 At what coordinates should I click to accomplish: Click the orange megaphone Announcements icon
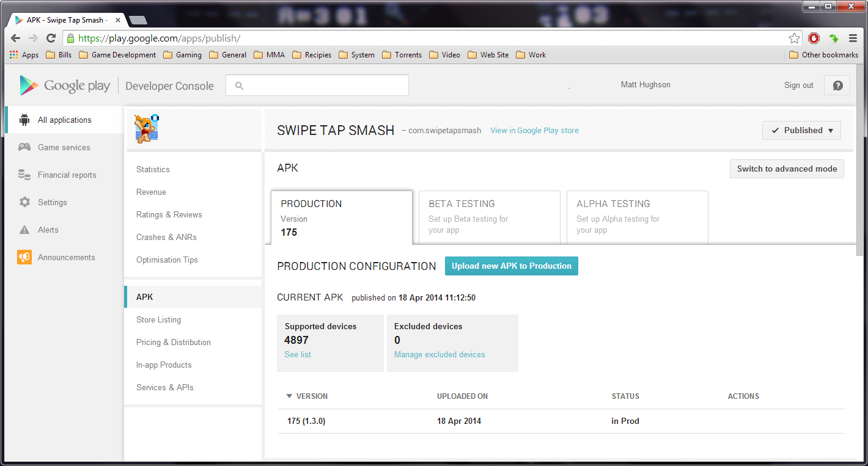(24, 257)
